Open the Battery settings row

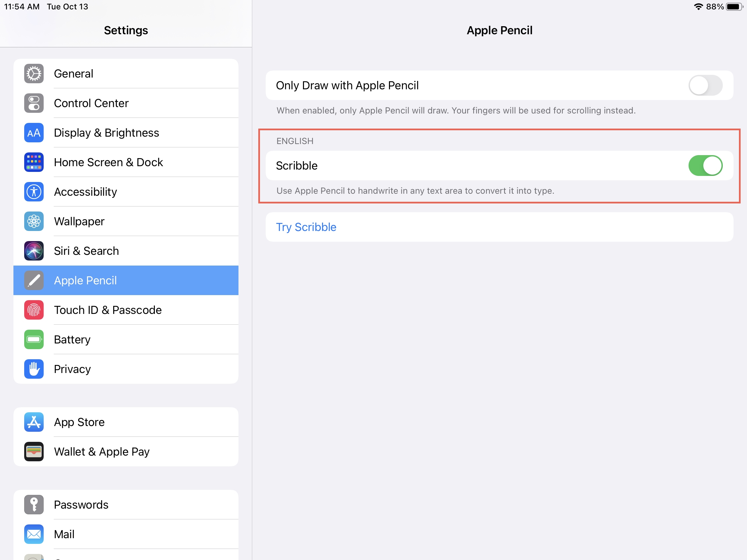[126, 339]
